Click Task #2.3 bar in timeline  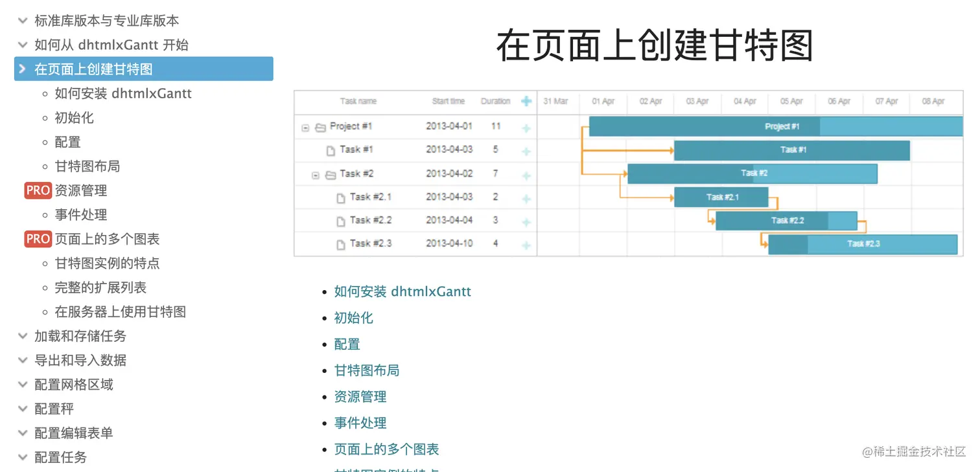click(863, 244)
